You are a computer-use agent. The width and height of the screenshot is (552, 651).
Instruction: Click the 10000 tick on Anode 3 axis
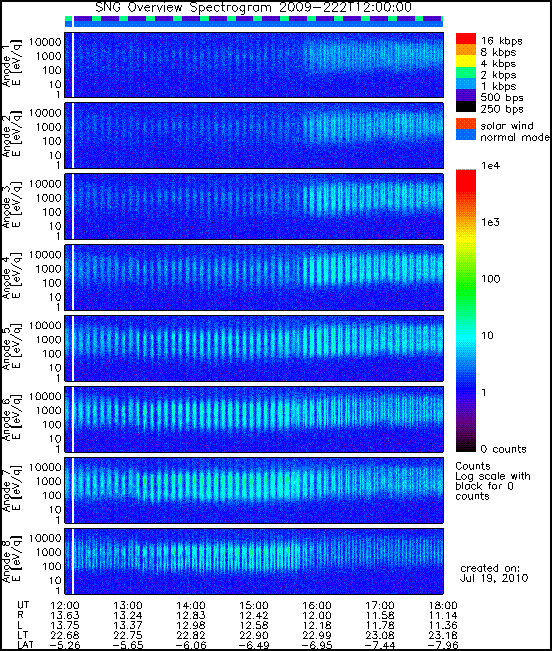pos(45,184)
